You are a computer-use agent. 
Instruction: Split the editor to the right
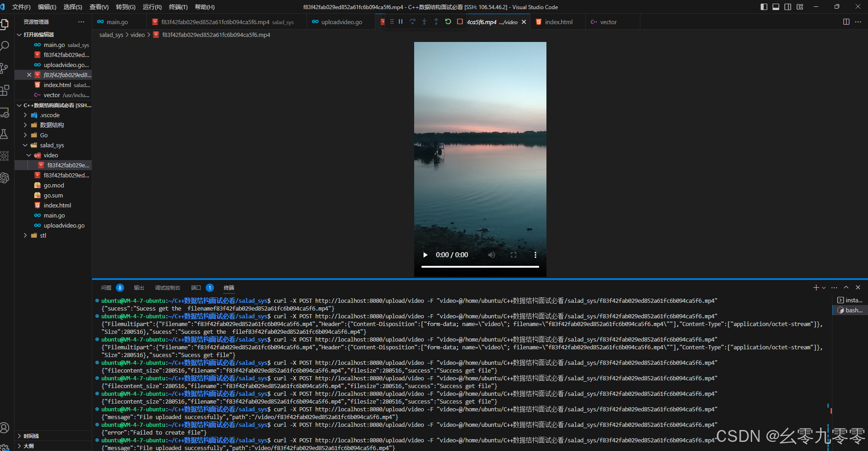point(846,21)
